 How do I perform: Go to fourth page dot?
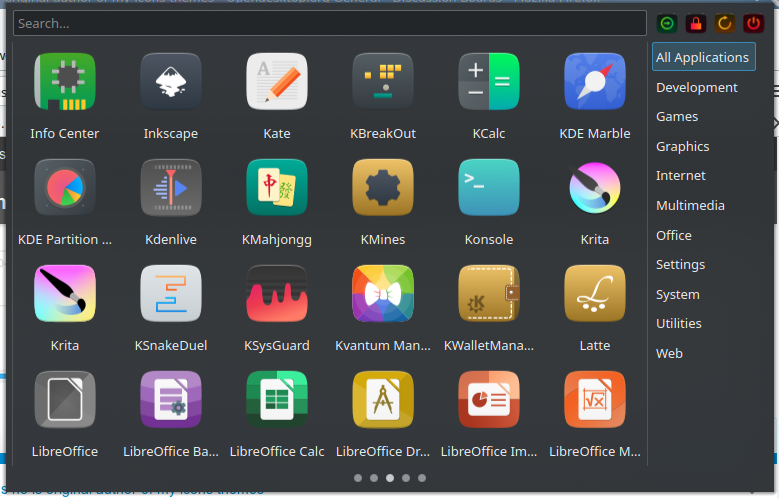click(406, 478)
